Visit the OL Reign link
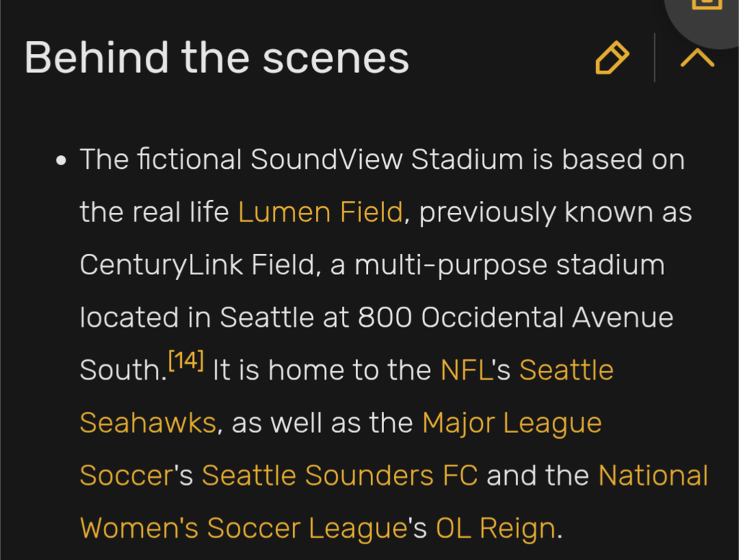The image size is (739, 560). (x=496, y=528)
